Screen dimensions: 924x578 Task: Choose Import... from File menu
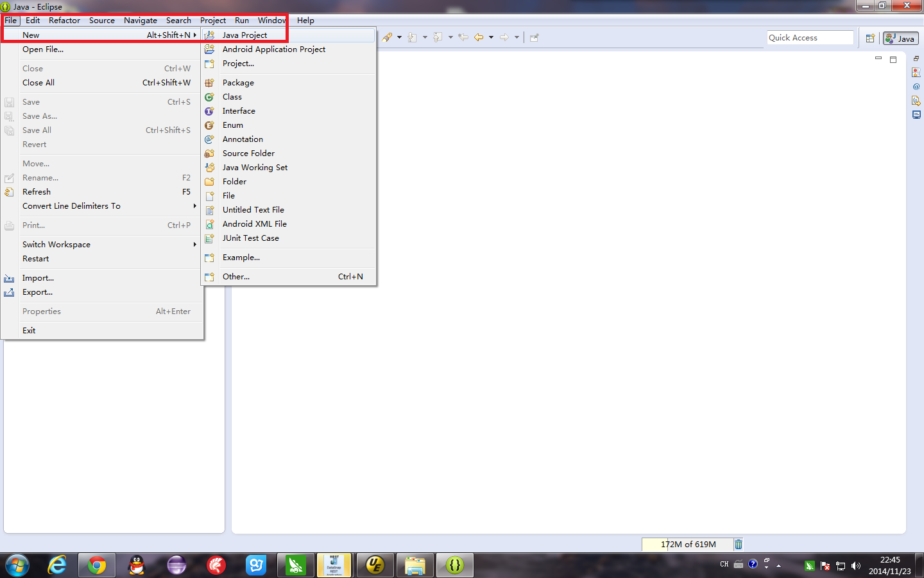coord(101,278)
